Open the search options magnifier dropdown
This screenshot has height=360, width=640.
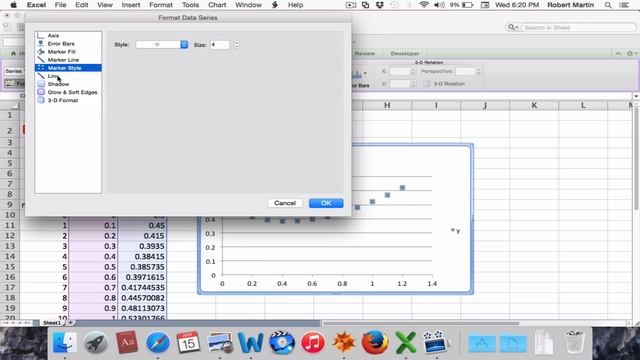[x=513, y=27]
